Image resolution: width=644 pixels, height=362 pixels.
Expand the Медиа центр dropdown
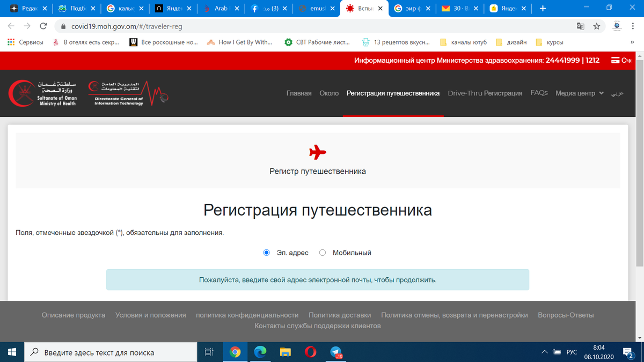pyautogui.click(x=580, y=93)
